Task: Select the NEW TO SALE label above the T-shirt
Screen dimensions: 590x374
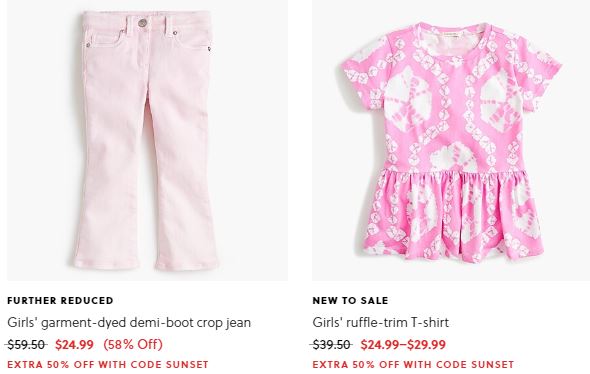Action: (x=350, y=301)
